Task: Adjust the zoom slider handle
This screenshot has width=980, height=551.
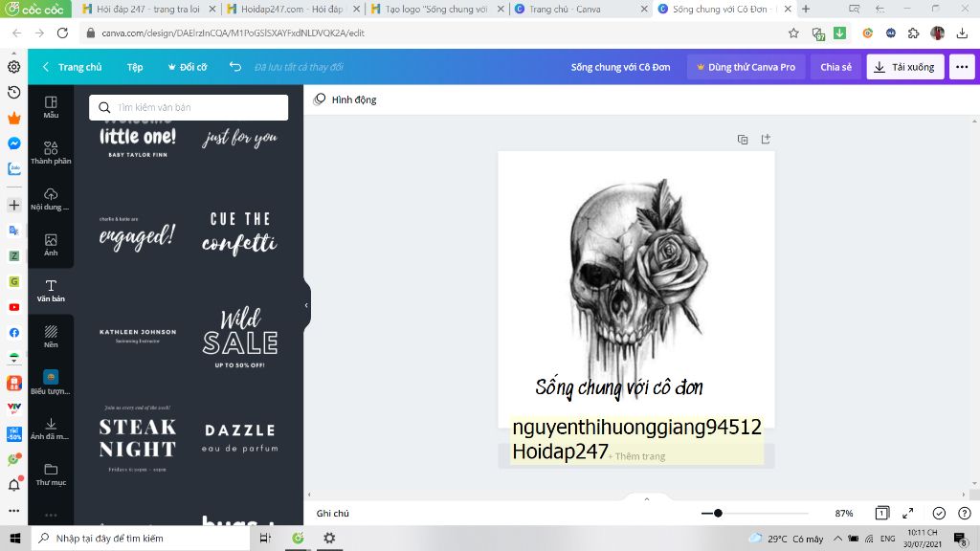Action: click(718, 513)
